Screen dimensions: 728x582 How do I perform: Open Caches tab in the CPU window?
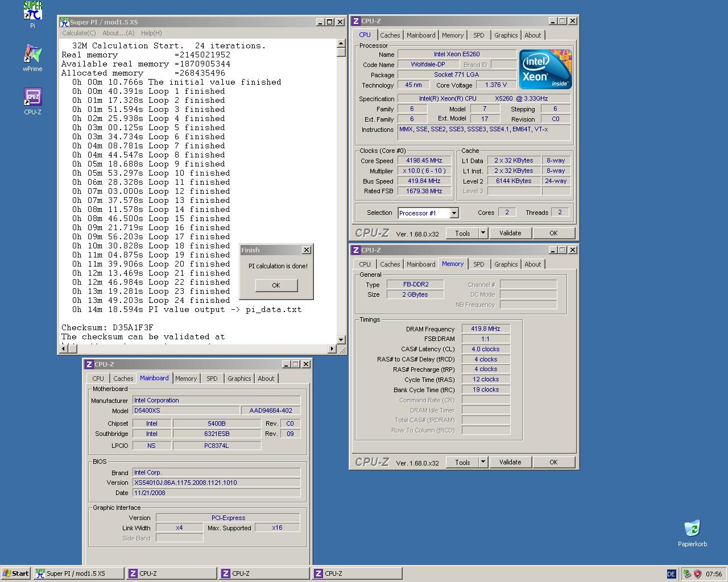click(390, 35)
